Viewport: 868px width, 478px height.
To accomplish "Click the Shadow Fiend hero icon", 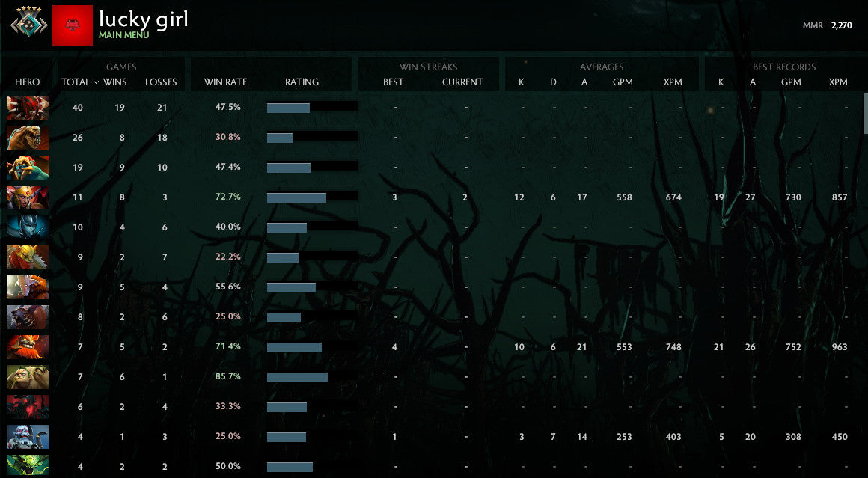I will [28, 406].
